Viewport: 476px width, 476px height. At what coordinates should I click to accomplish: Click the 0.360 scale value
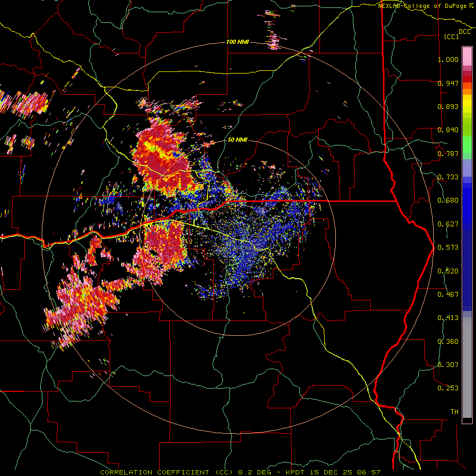448,341
